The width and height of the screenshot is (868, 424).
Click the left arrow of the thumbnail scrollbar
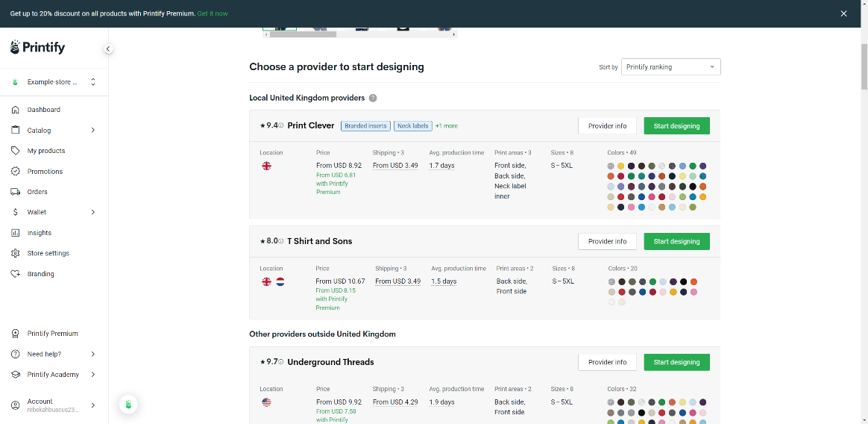266,34
